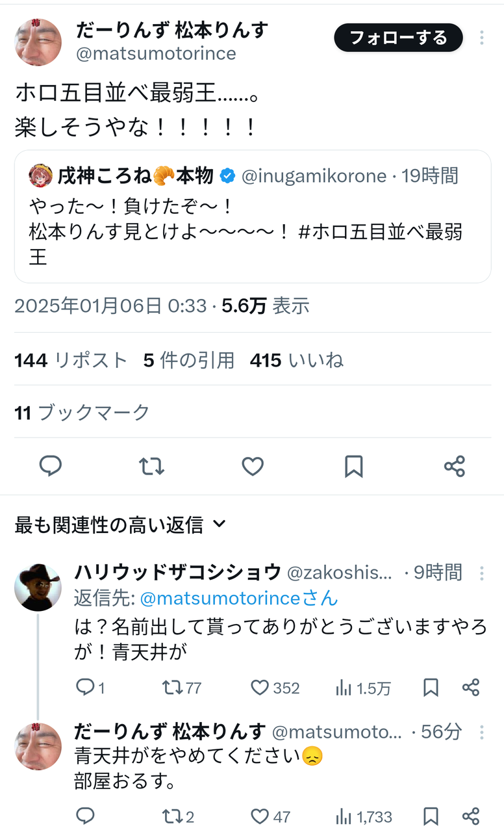Open more options on the 56分 reply
This screenshot has height=832, width=504.
481,732
